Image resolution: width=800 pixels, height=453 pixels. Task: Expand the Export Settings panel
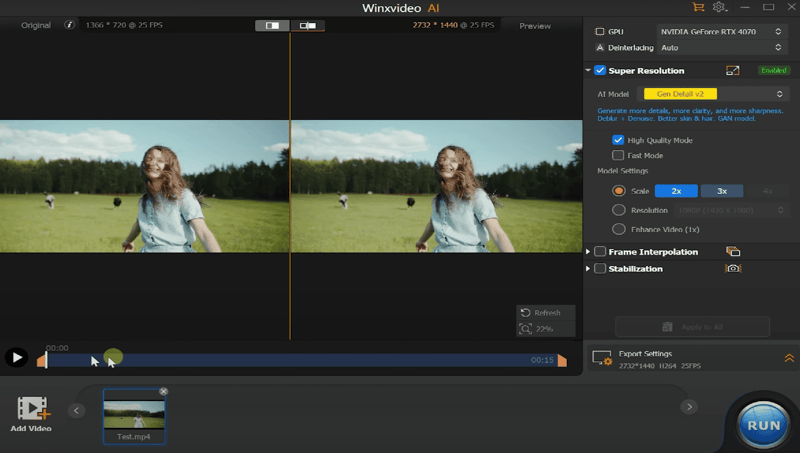click(x=789, y=358)
